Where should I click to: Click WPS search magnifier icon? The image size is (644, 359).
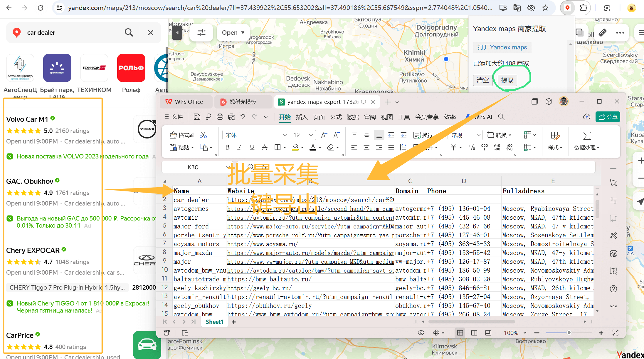[501, 117]
